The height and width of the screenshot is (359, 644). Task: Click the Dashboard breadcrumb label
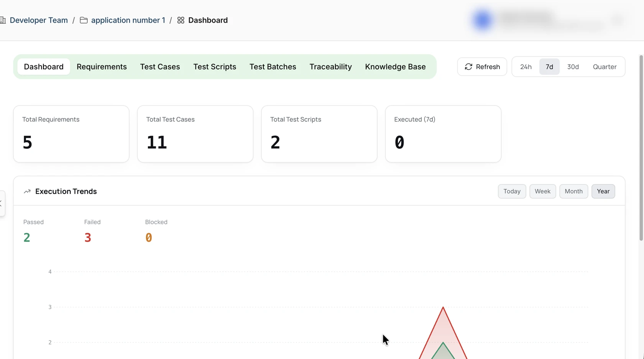208,20
